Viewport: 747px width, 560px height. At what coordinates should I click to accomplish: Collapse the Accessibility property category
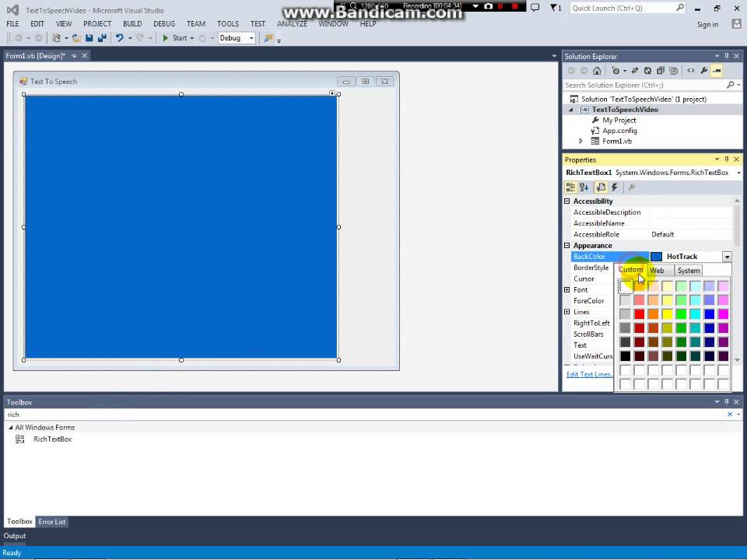(x=567, y=201)
